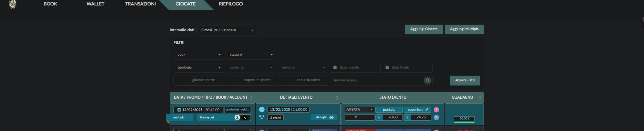Click the 13/02/2025 21:00:00 event date

[x=288, y=110]
